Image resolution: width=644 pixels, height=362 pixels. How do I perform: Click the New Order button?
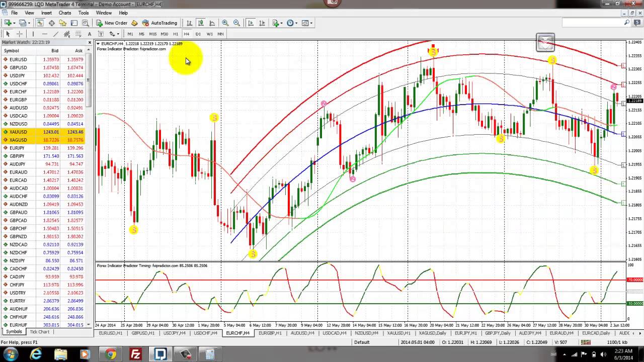point(112,23)
